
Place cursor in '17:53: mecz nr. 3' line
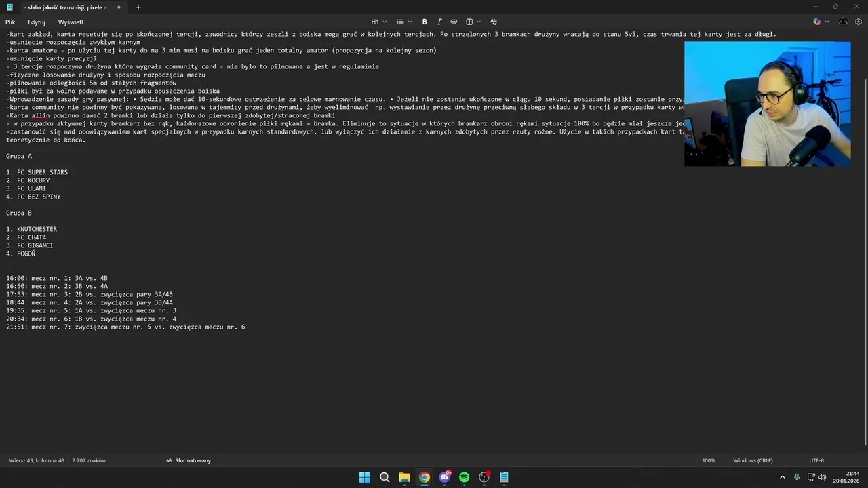[x=90, y=294]
